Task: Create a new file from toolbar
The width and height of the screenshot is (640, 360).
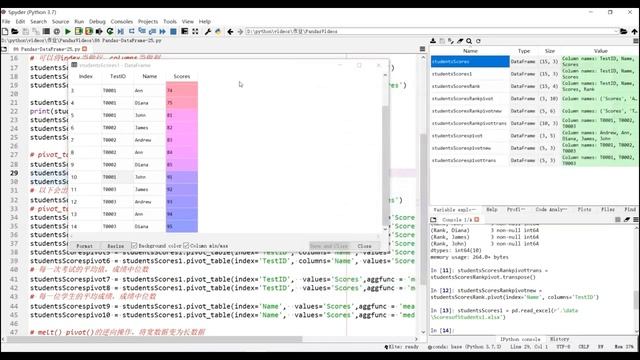Action: click(x=5, y=31)
